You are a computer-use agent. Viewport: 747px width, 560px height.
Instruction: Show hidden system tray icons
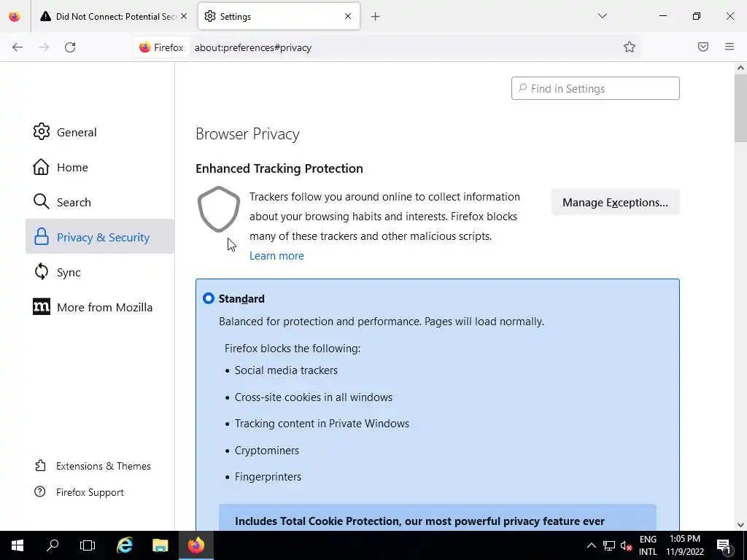[x=591, y=545]
